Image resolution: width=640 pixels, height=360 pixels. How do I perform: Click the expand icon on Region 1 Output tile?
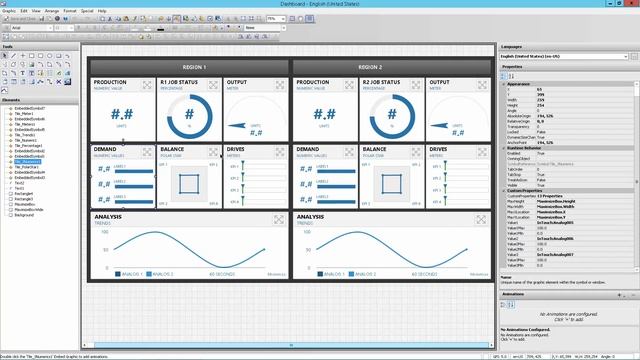click(280, 85)
